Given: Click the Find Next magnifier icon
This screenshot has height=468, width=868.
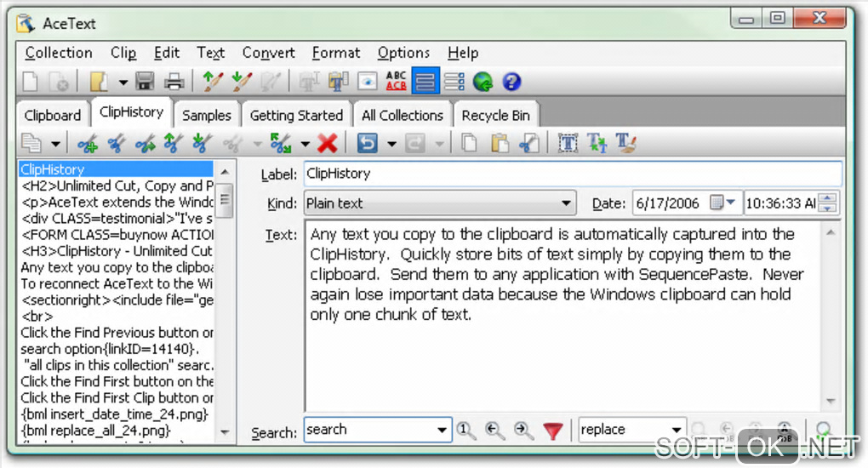Looking at the screenshot, I should coord(523,430).
